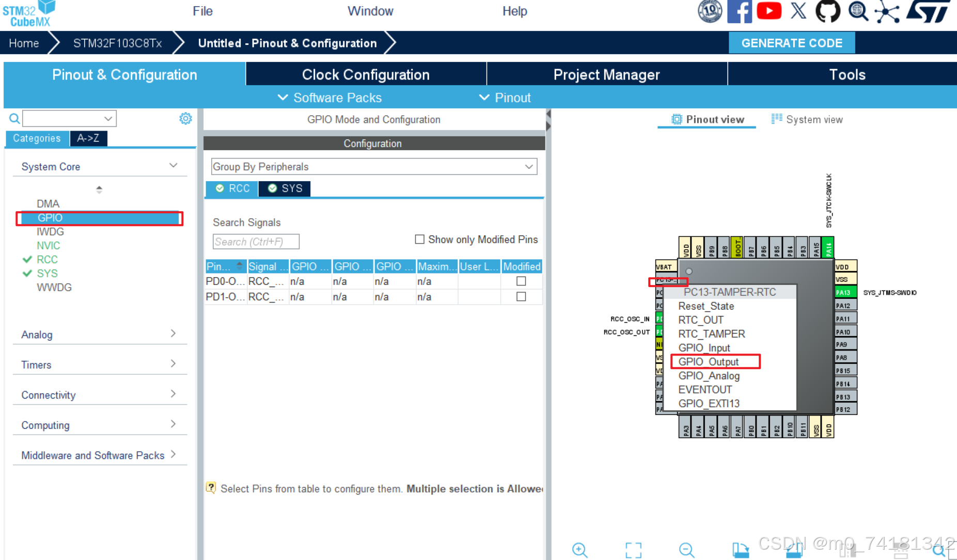
Task: Open the SYS peripheral tab
Action: pos(285,188)
